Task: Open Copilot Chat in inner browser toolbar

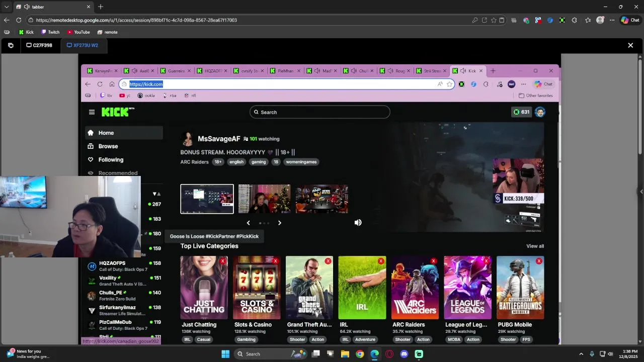Action: point(543,84)
